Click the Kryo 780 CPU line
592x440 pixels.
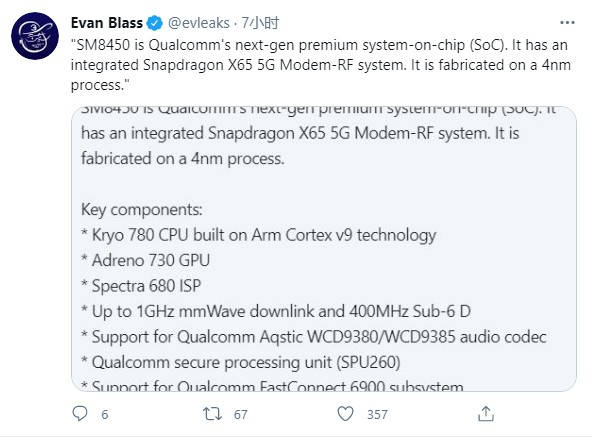click(x=259, y=235)
